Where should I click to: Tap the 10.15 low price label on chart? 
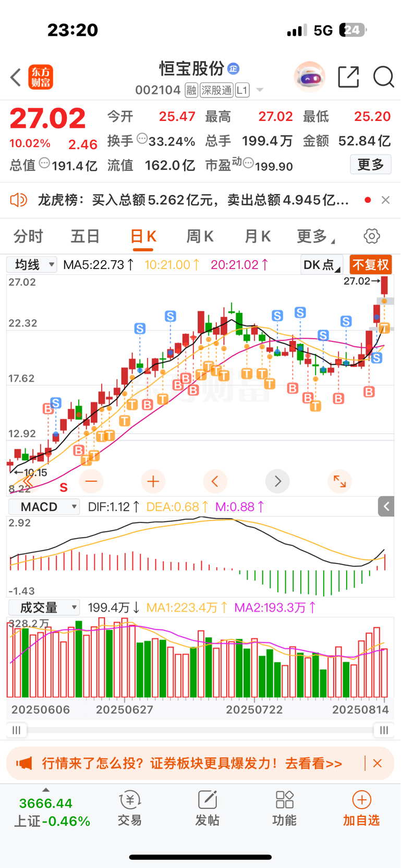pos(31,473)
